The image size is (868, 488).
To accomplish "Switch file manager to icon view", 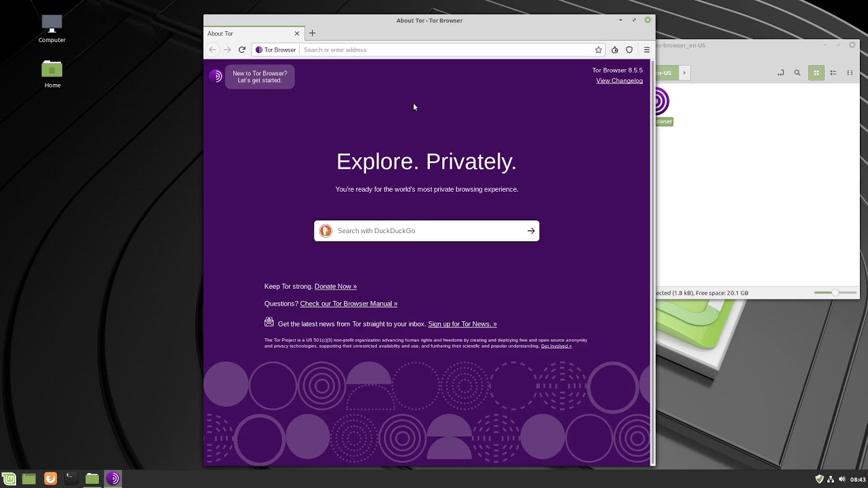I will [x=816, y=73].
